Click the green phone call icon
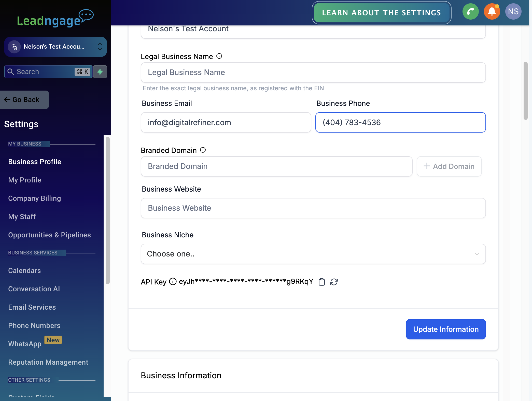This screenshot has height=401, width=532. (470, 12)
